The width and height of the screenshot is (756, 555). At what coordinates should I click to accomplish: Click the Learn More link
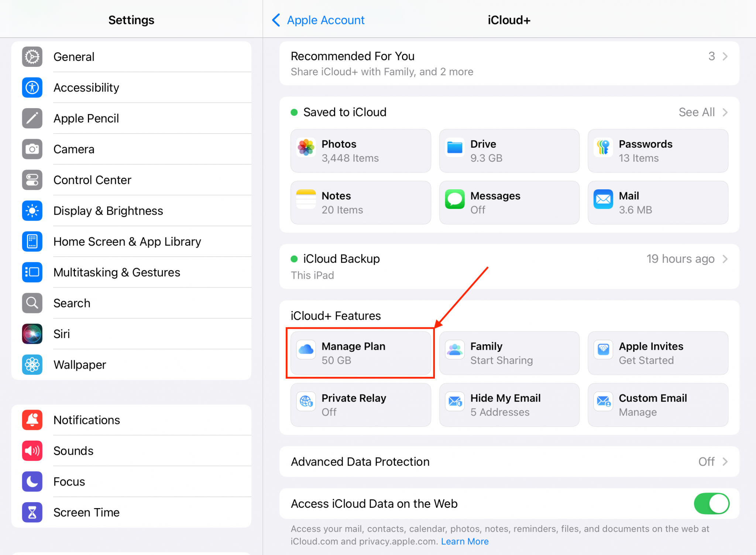[x=464, y=541]
